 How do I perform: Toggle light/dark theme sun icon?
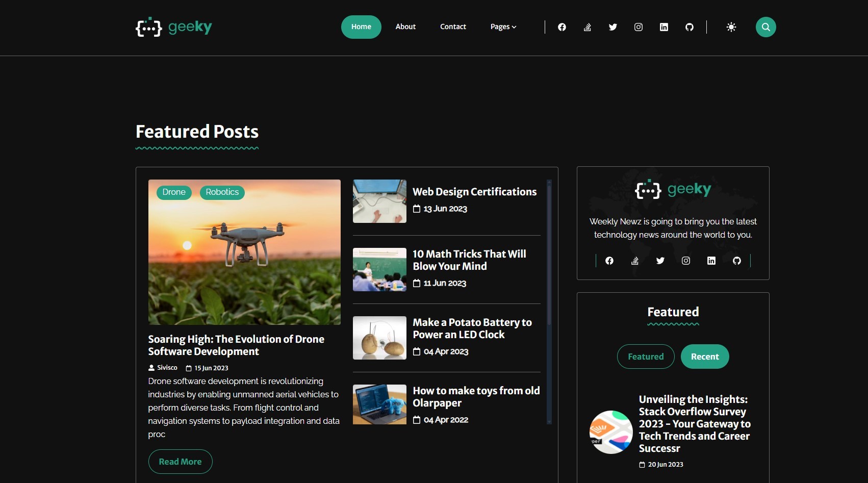click(731, 27)
